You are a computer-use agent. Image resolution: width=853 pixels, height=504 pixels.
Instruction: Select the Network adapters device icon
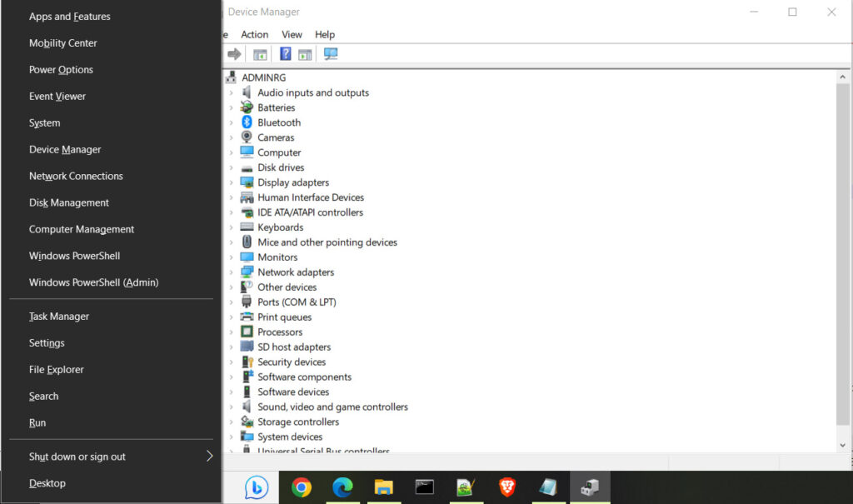coord(247,272)
